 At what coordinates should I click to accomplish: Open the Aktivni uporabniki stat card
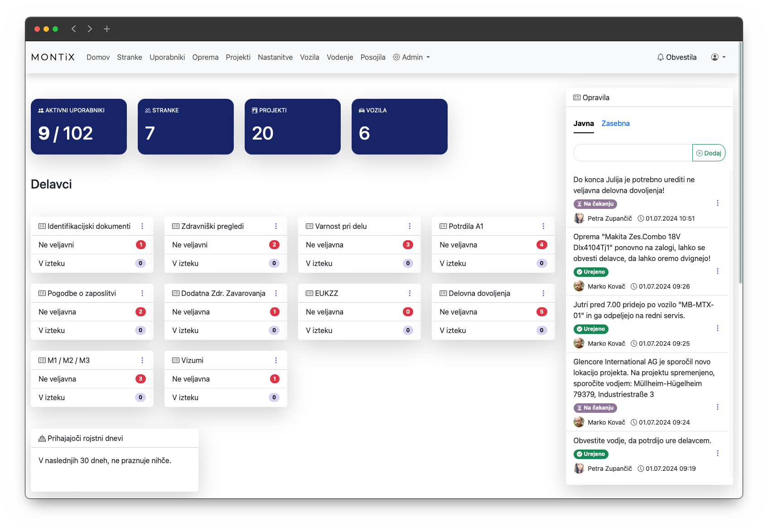point(79,126)
